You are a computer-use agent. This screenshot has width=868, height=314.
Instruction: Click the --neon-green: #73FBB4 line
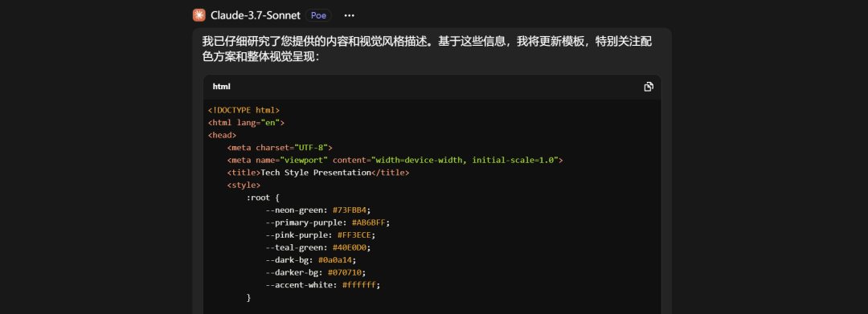(317, 210)
